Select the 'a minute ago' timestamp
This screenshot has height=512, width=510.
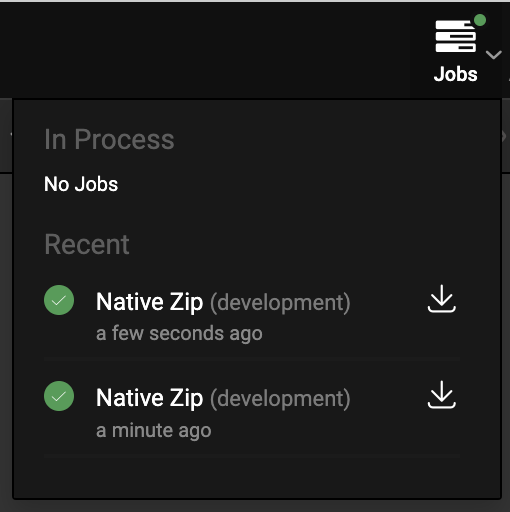pyautogui.click(x=154, y=430)
